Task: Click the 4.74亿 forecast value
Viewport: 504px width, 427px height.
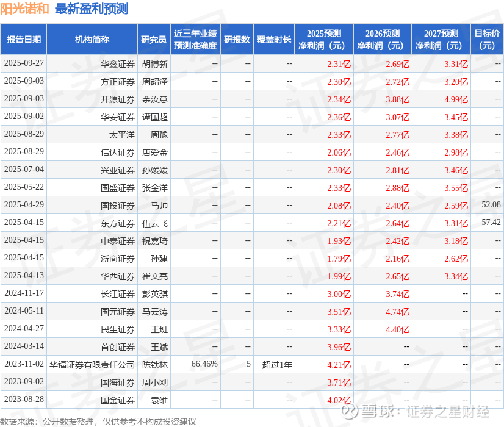Action: point(398,312)
